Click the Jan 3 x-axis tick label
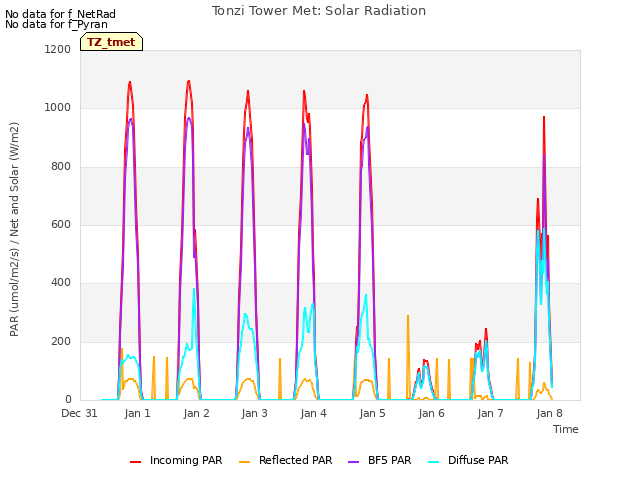 (x=255, y=413)
